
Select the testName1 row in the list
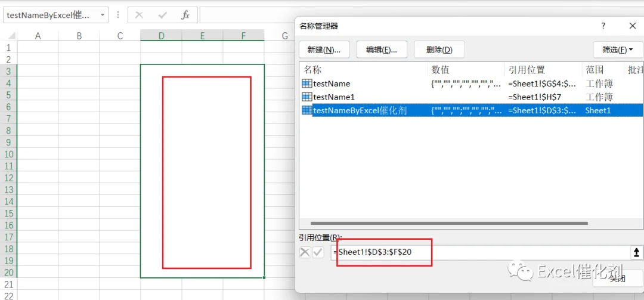coord(471,97)
